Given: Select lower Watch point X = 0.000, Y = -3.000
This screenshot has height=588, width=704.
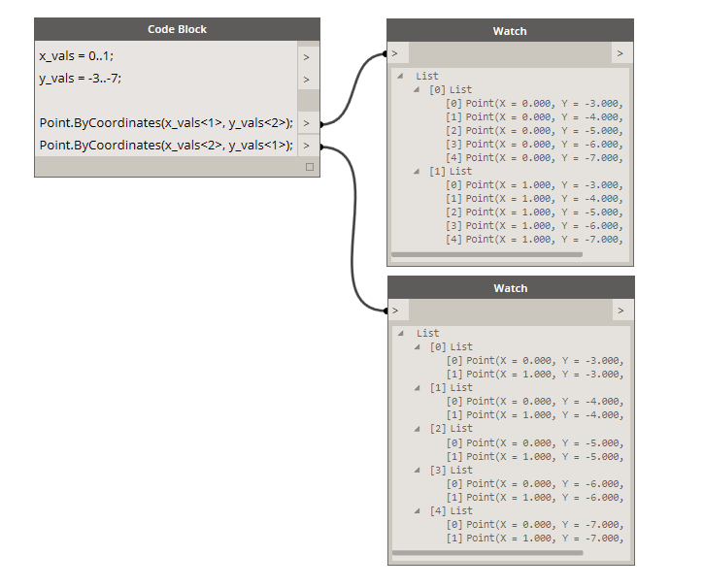Looking at the screenshot, I should pos(535,361).
